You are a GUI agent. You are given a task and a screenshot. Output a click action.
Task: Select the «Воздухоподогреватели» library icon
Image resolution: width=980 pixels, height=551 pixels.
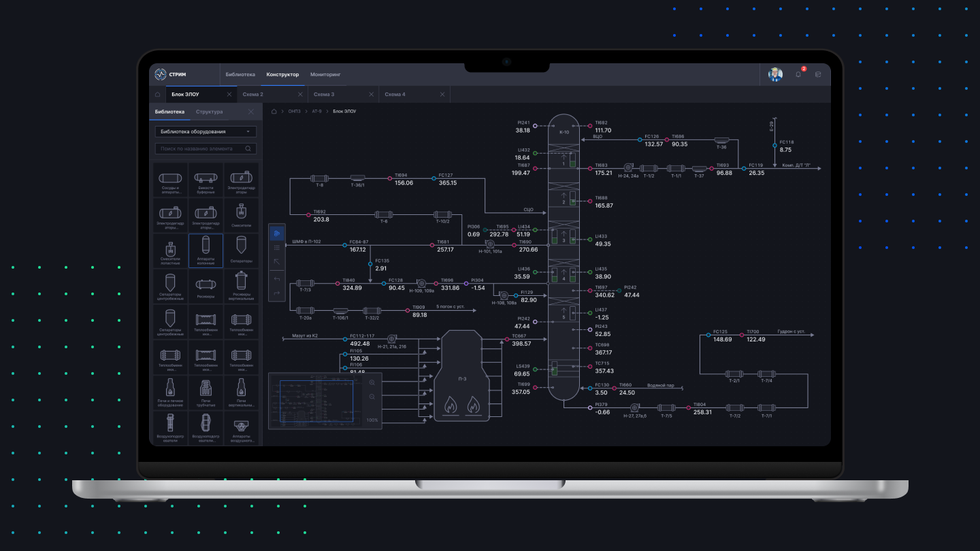[x=170, y=427]
